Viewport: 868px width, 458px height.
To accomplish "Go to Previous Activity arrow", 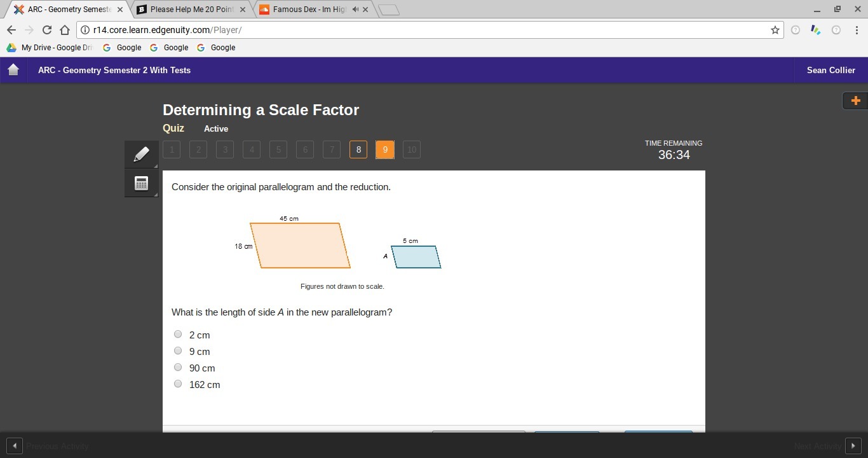I will click(x=14, y=446).
